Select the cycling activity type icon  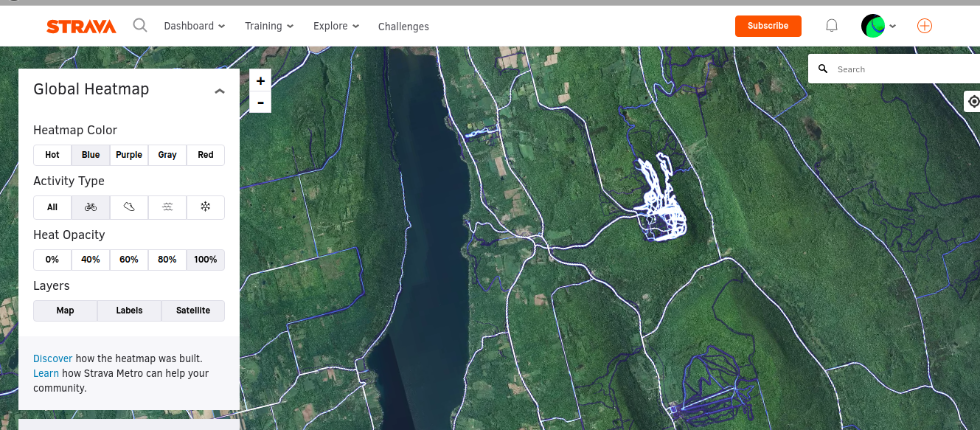pos(91,207)
